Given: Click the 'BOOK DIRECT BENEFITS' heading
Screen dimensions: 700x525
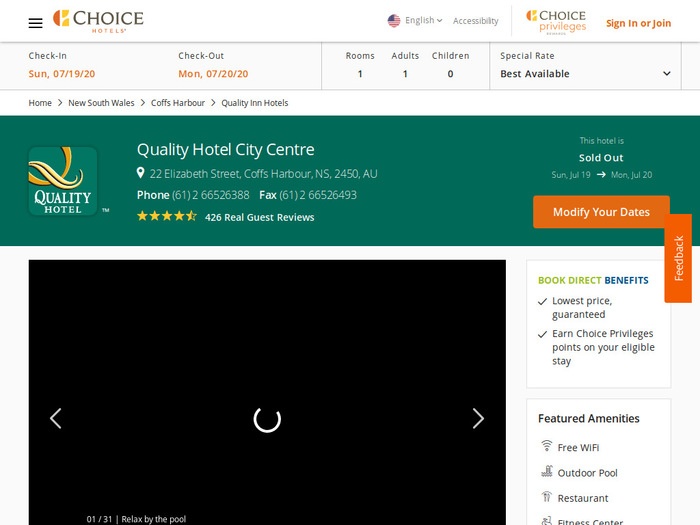Looking at the screenshot, I should coord(593,280).
